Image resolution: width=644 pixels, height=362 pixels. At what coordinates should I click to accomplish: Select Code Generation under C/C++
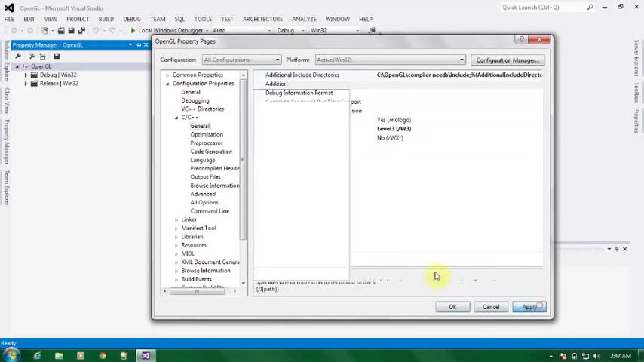tap(211, 152)
